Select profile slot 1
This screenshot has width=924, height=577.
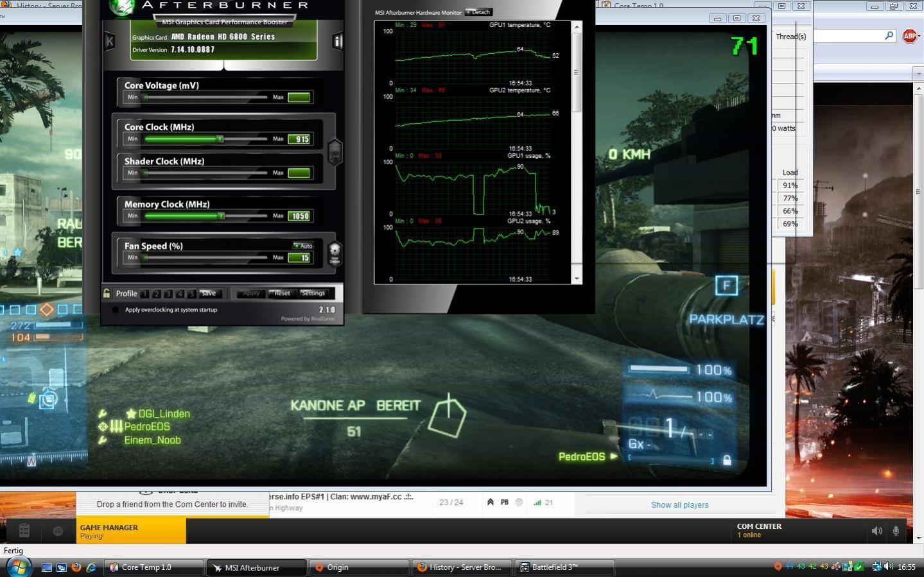(145, 293)
